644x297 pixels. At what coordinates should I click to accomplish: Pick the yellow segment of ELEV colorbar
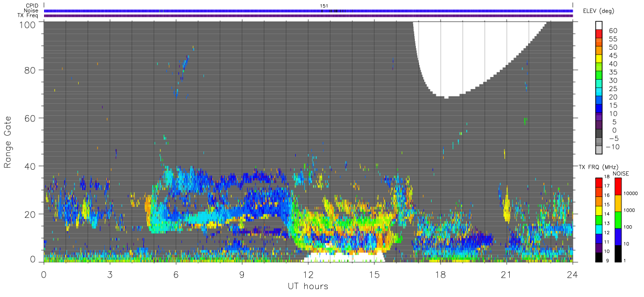tap(599, 59)
